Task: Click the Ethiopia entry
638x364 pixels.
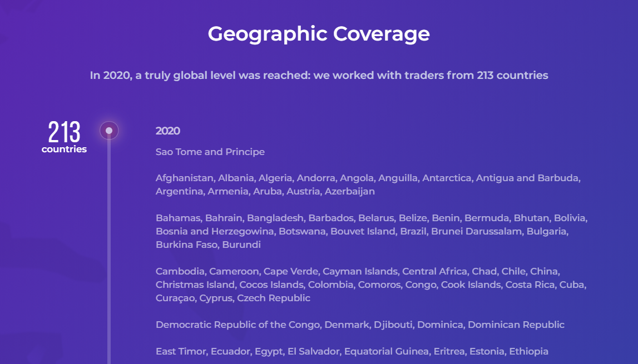Action: click(x=528, y=351)
